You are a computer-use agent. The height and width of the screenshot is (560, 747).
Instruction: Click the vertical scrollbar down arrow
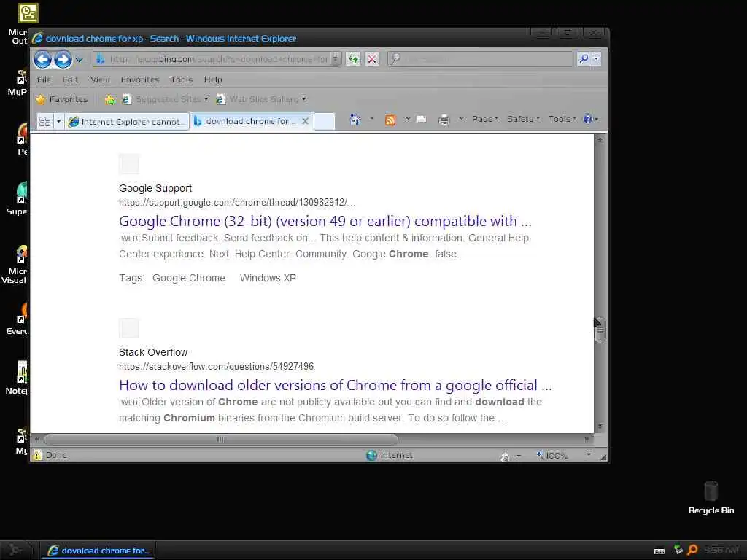pos(600,426)
